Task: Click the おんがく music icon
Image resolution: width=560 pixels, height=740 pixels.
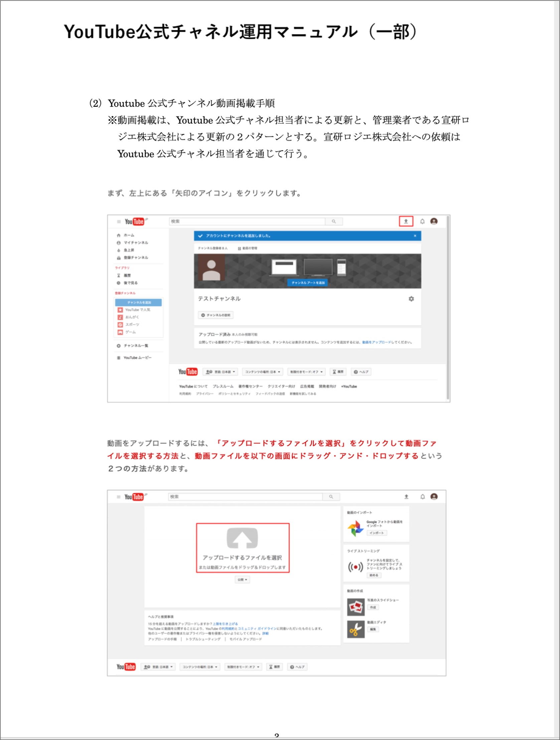Action: [x=120, y=317]
